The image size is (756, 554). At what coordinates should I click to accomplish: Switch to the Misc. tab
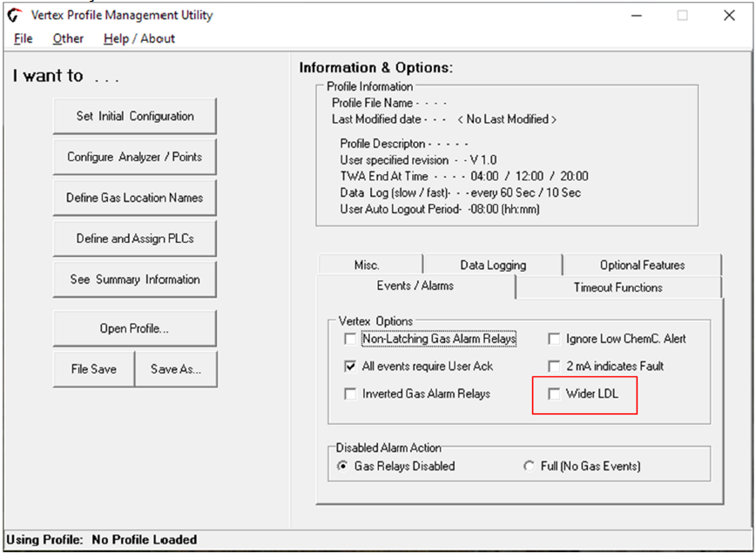point(370,265)
